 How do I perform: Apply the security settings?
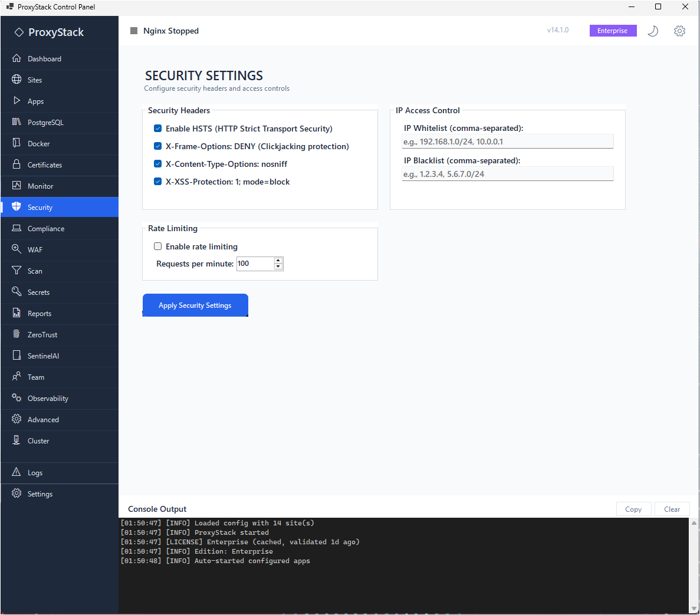click(x=195, y=305)
